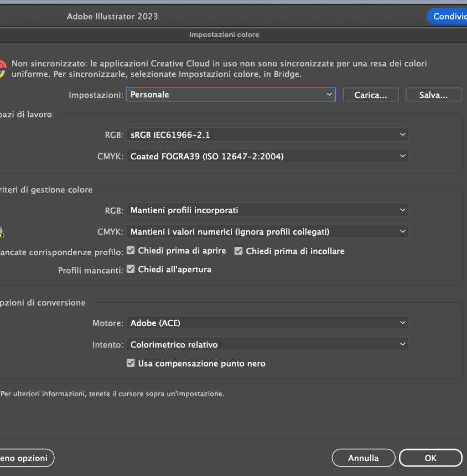467x476 pixels.
Task: Open the RGB workspace dropdown sRGB IEC61966-2.1
Action: pyautogui.click(x=267, y=134)
